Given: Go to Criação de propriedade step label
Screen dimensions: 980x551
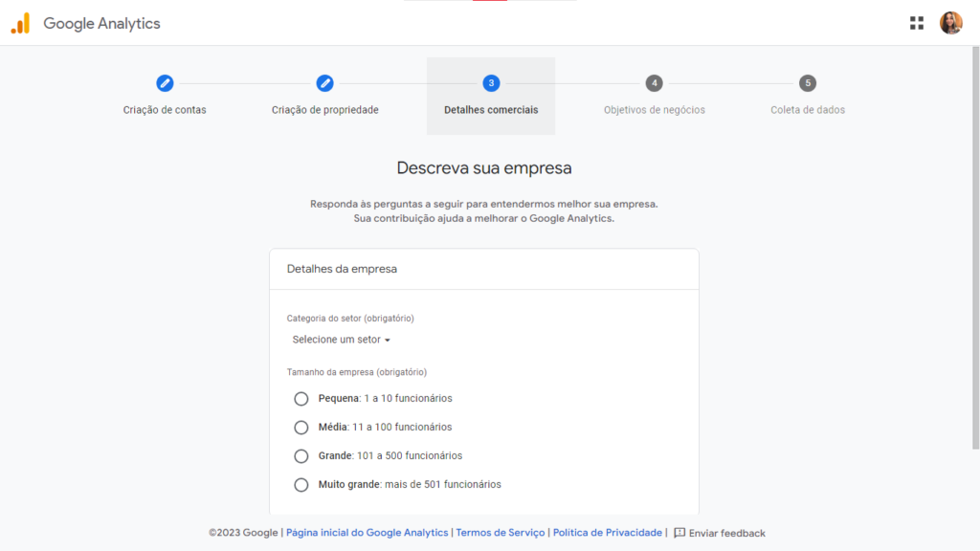Looking at the screenshot, I should (x=325, y=110).
